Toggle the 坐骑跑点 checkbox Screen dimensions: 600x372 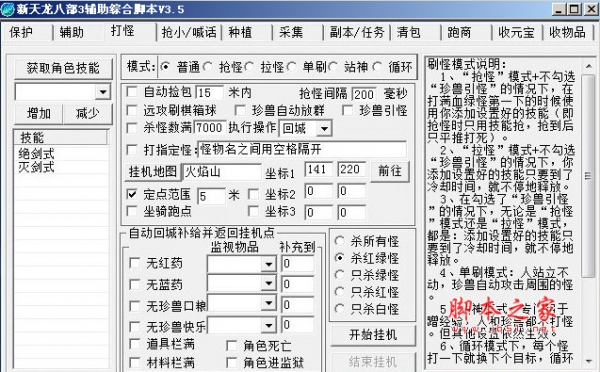point(132,211)
